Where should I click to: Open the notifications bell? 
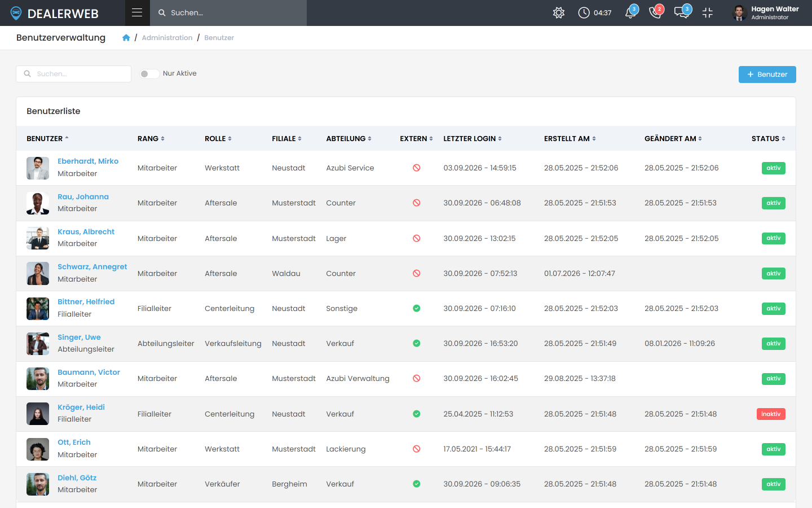pyautogui.click(x=631, y=12)
